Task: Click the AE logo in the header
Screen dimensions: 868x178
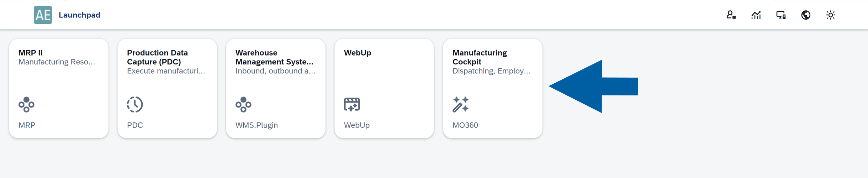Action: [x=43, y=15]
